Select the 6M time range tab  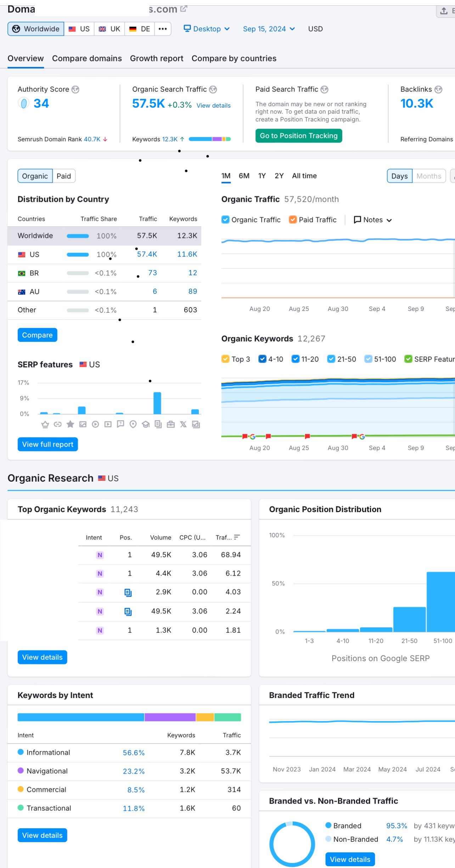244,176
